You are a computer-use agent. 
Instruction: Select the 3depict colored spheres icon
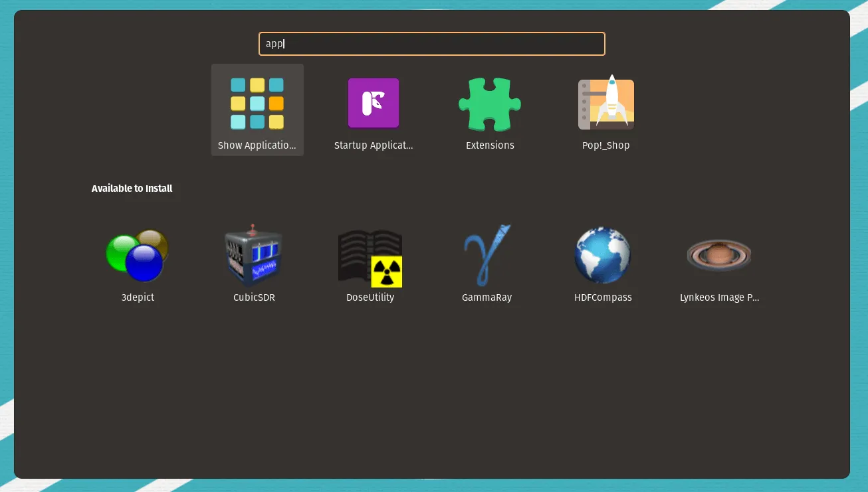tap(138, 256)
